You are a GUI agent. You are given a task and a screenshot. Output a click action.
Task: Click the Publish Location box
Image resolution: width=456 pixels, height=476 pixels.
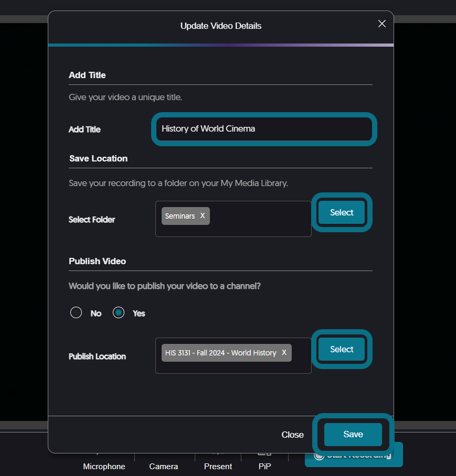click(x=234, y=355)
